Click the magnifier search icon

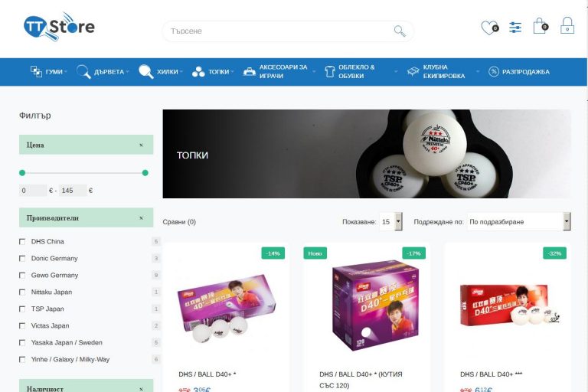click(400, 31)
